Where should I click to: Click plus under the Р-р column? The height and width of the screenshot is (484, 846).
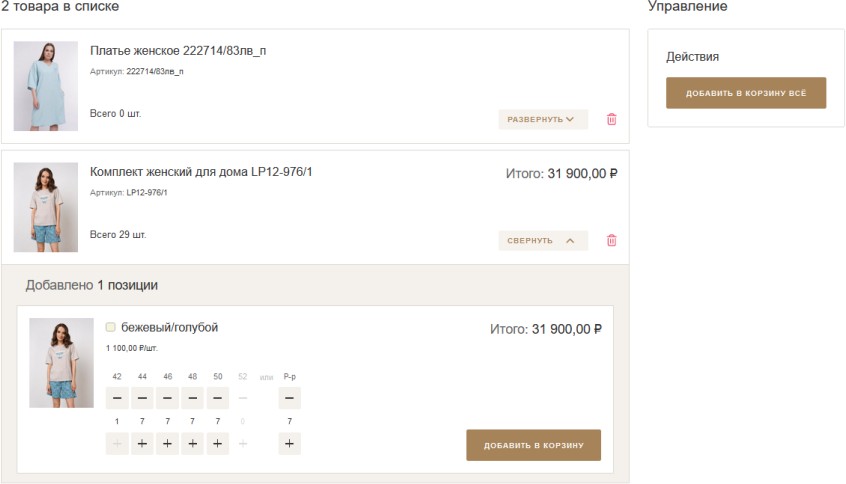click(290, 444)
